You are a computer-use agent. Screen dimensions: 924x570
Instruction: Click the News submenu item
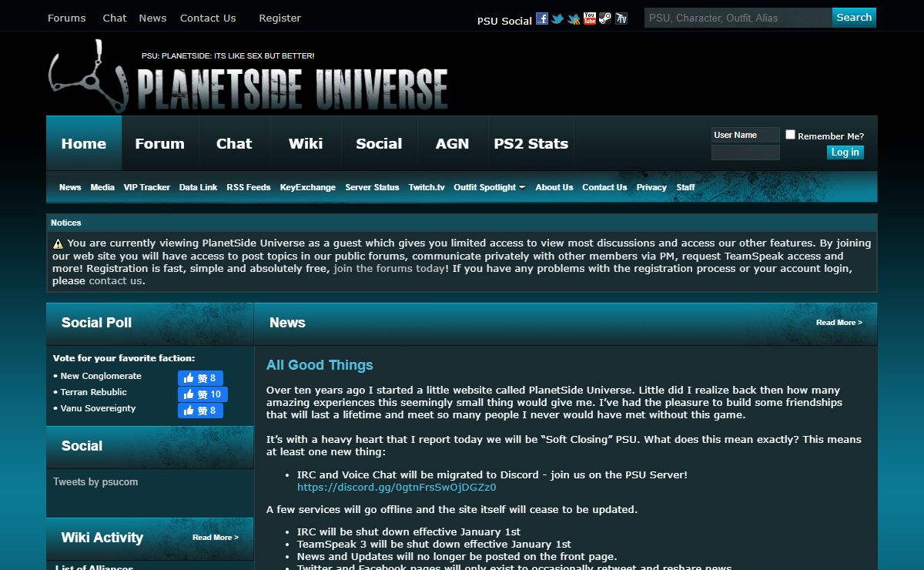pos(70,187)
